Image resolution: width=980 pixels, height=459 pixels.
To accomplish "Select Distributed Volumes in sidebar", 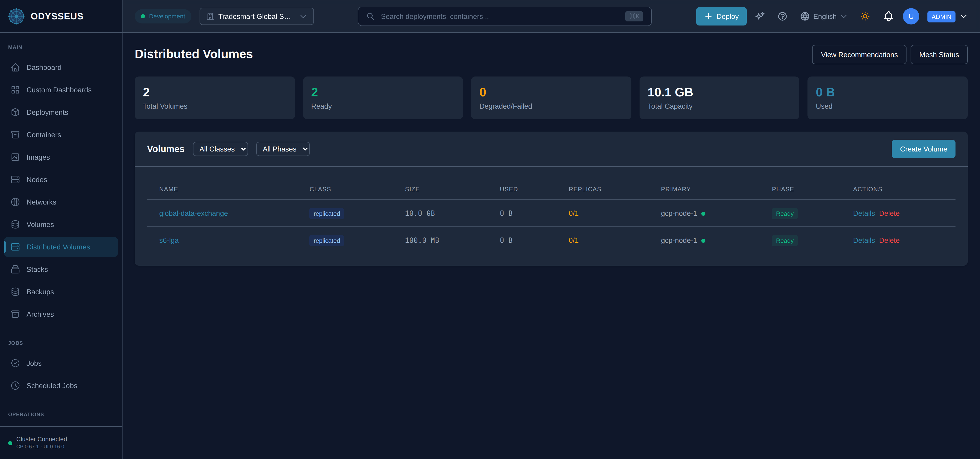I will coord(61,247).
